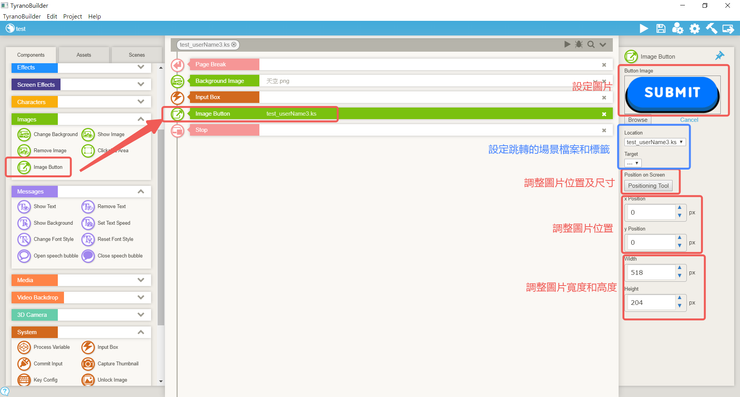Image resolution: width=740 pixels, height=397 pixels.
Task: Add a Capture Thumbnail component
Action: coord(110,364)
